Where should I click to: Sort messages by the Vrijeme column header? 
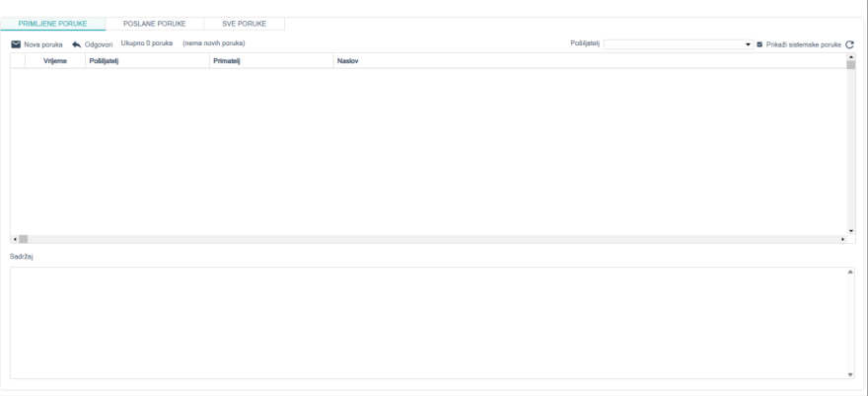[x=55, y=61]
